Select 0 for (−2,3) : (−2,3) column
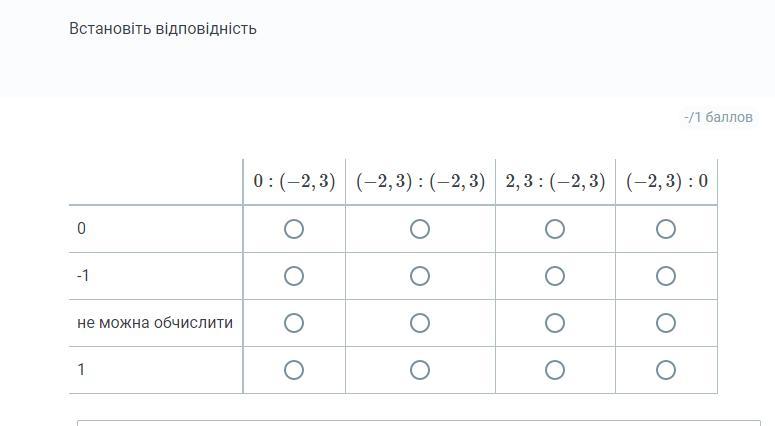The width and height of the screenshot is (775, 426). coord(420,229)
